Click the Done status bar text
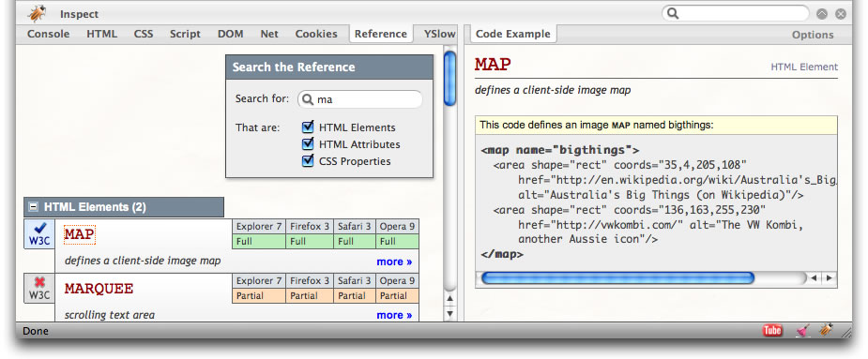Screen dimensions: 868x359 coord(36,331)
